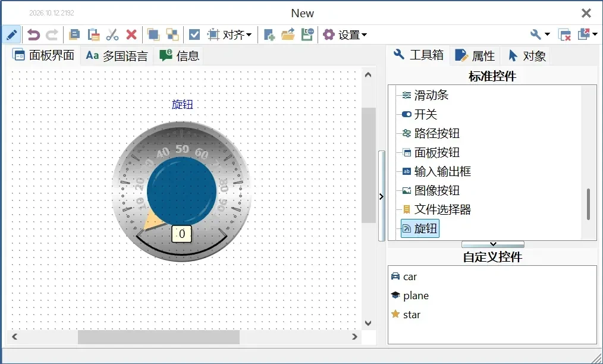
Task: Send control to back icon
Action: click(x=172, y=35)
